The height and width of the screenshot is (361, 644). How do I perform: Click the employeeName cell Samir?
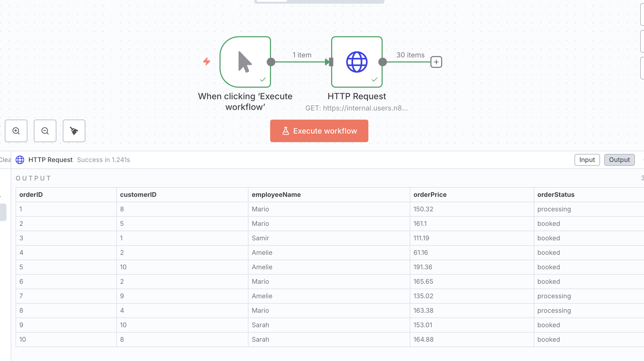point(329,238)
